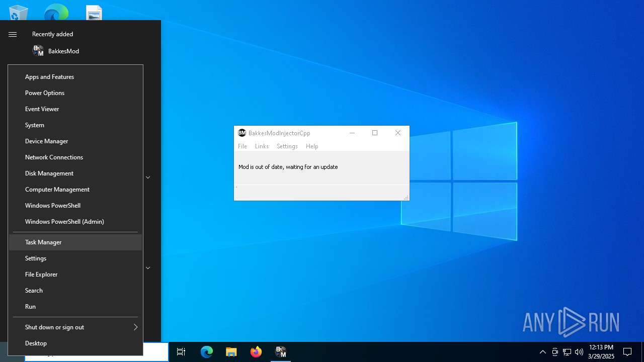Choose Apps and Features
This screenshot has width=644, height=362.
coord(75,77)
